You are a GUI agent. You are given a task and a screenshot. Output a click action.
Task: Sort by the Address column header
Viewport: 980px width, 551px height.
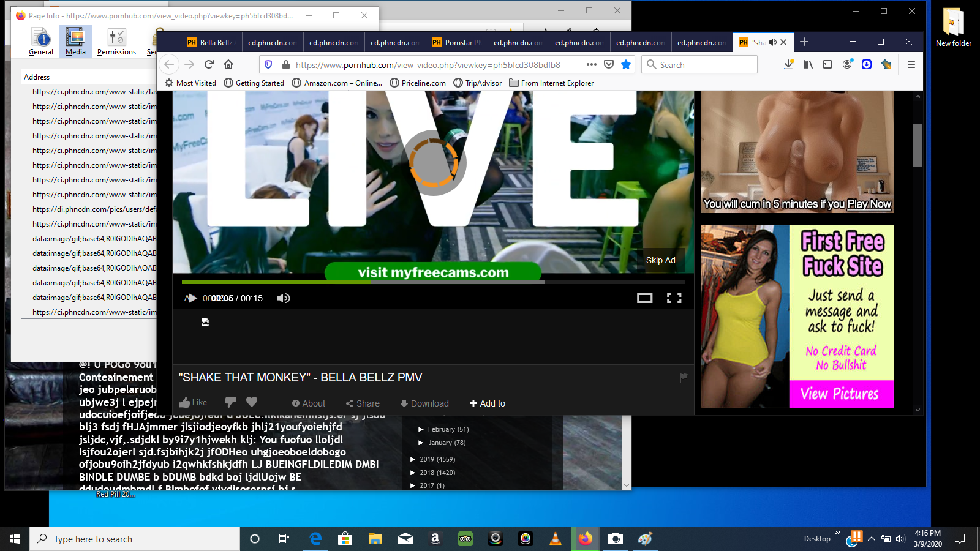click(89, 77)
